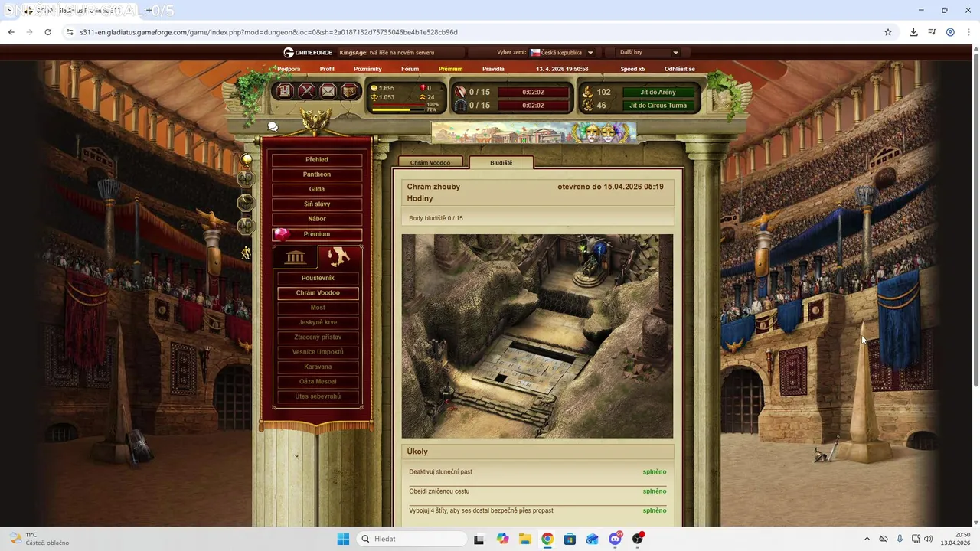This screenshot has width=980, height=551.
Task: Click the Hledat taskbar search box
Action: tap(413, 539)
